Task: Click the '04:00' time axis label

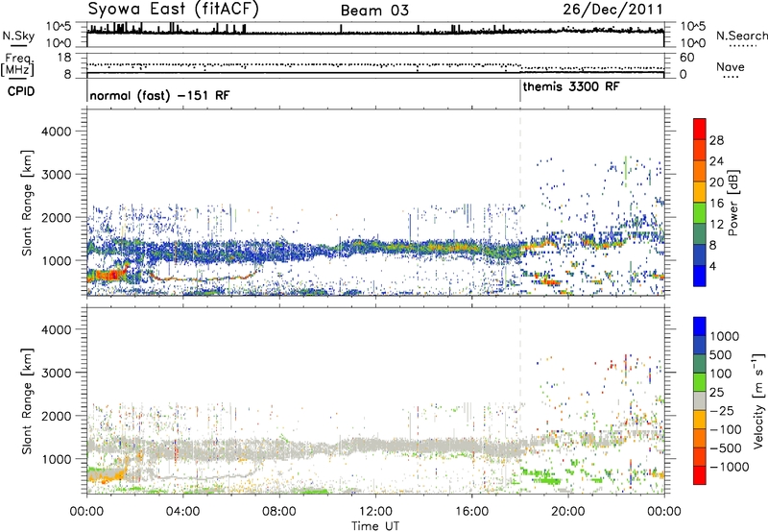Action: (182, 512)
